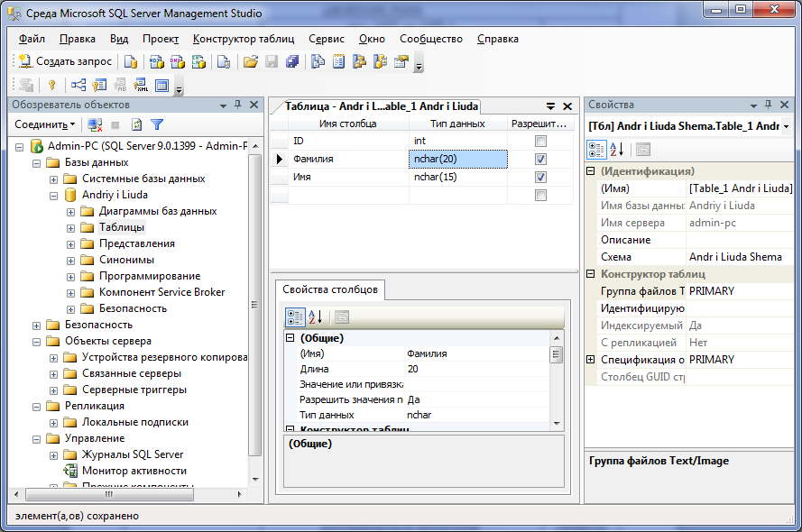This screenshot has width=802, height=532.
Task: Collapse the Andriy i Liuda database node
Action: coord(54,197)
